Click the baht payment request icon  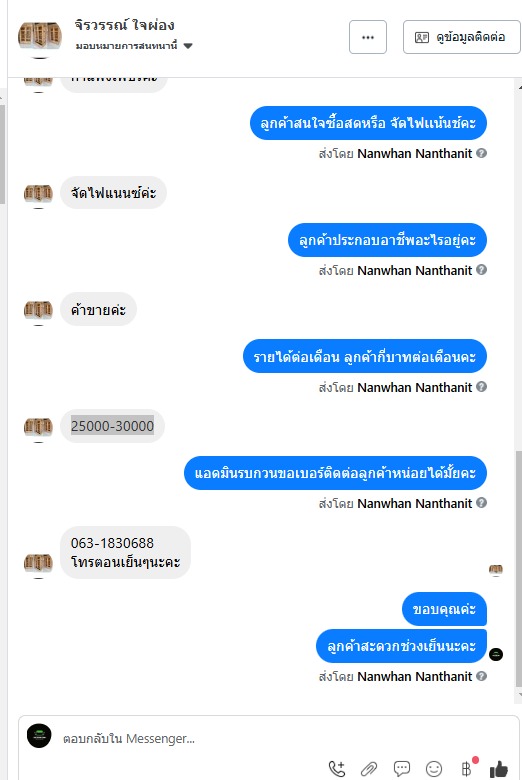coord(466,769)
